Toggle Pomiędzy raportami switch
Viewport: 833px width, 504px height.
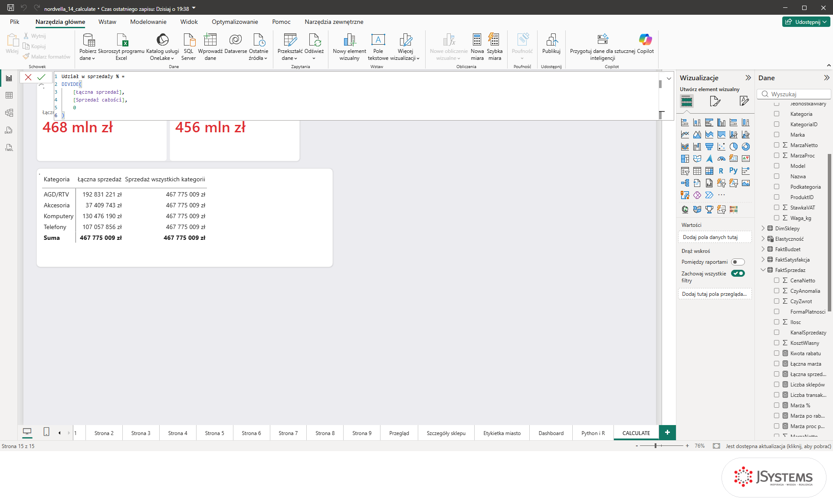[x=738, y=262]
